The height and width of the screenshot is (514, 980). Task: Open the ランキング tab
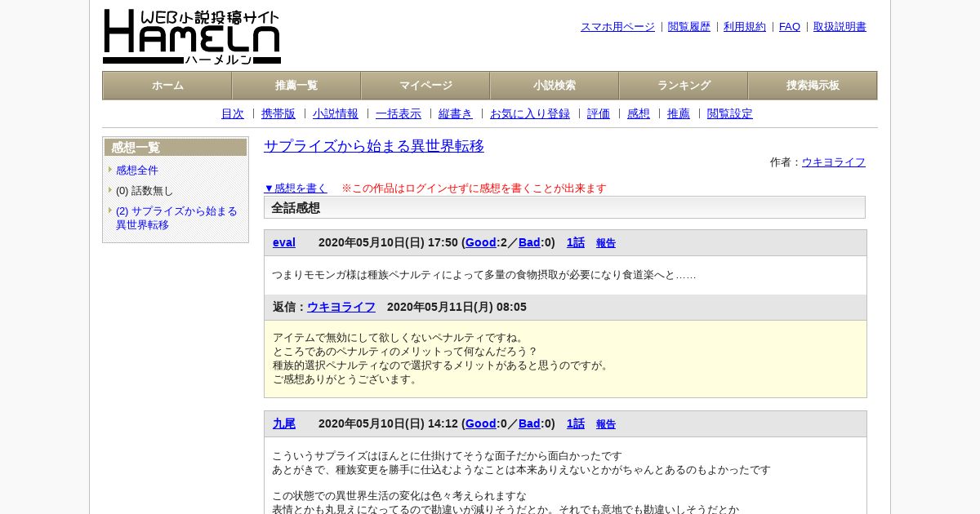coord(684,86)
